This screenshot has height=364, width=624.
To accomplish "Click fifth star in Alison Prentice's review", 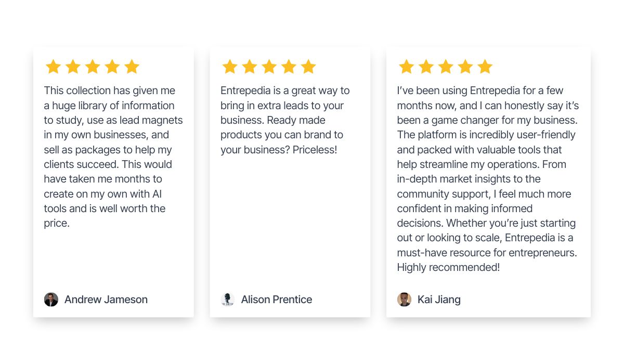I will tap(308, 67).
